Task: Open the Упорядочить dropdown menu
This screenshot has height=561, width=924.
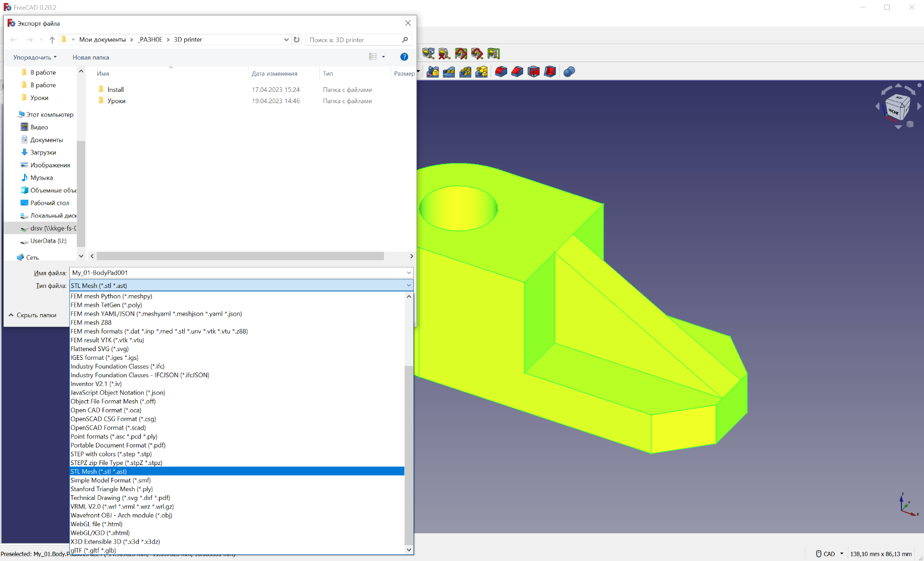Action: (x=35, y=57)
